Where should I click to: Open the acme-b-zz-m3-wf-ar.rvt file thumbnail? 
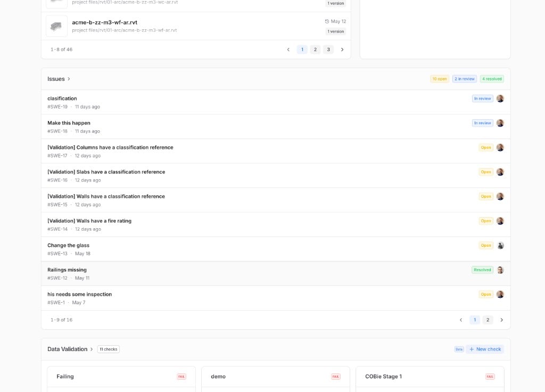pyautogui.click(x=56, y=26)
